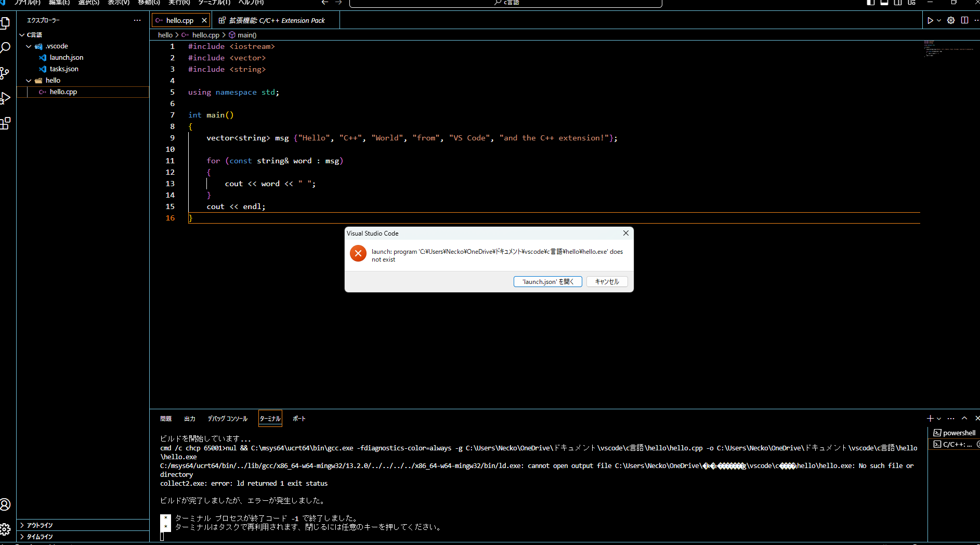Image resolution: width=980 pixels, height=545 pixels.
Task: Collapse the hello folder in Explorer
Action: coord(29,80)
